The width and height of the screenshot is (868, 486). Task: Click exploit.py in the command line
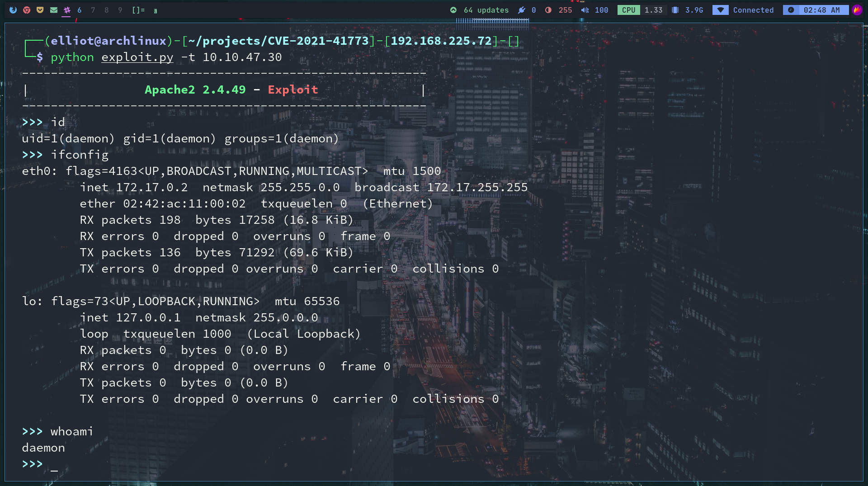[137, 57]
